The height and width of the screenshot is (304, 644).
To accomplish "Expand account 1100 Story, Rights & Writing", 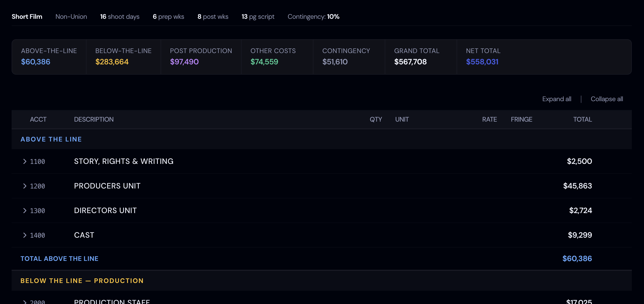I will click(x=25, y=161).
